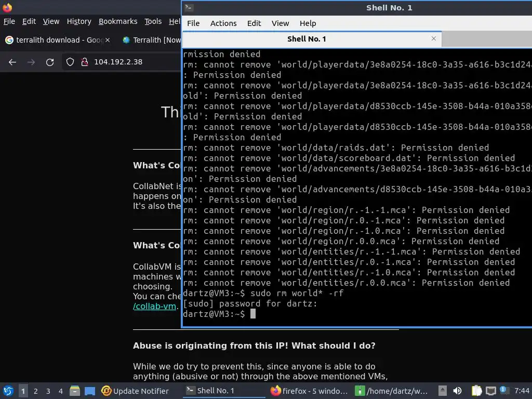
Task: Open the Firefox Tools menu
Action: coord(153,21)
